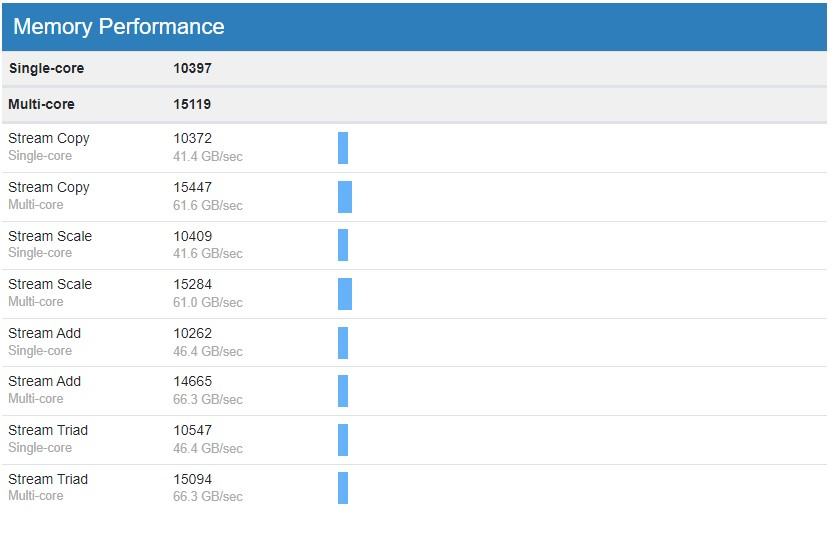Click Stream Add multi-core score bar
The height and width of the screenshot is (537, 833).
pyautogui.click(x=343, y=391)
